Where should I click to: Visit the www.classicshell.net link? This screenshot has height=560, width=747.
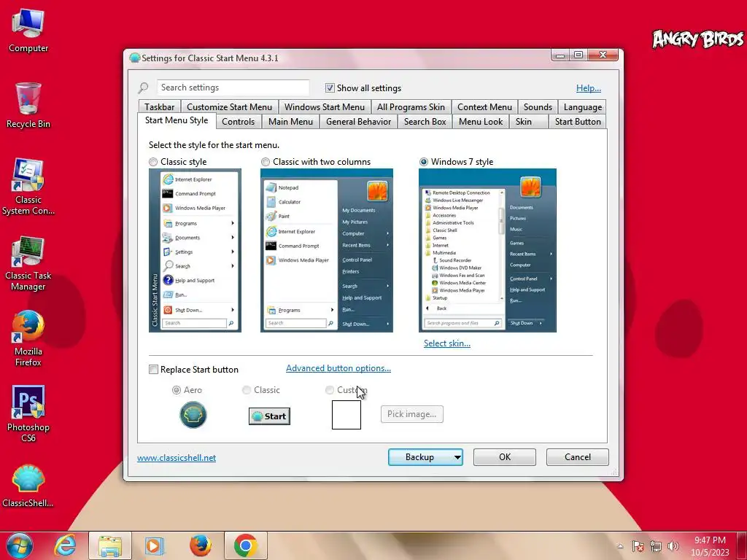(x=177, y=458)
